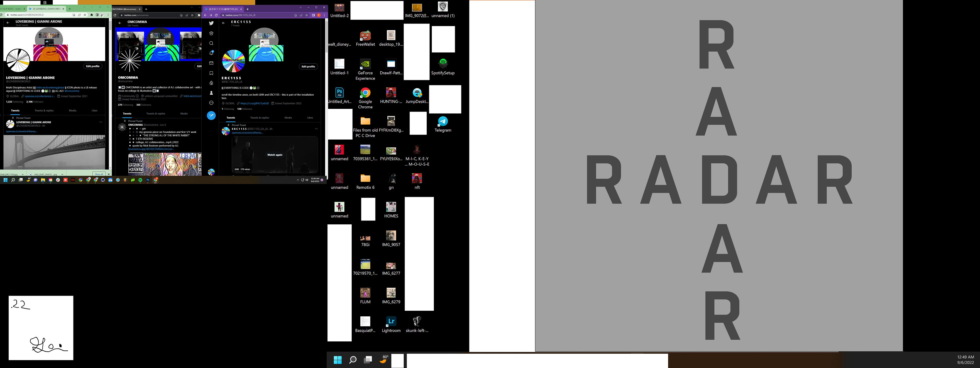Switch to Media tab on ERC1155 profile
Image resolution: width=980 pixels, height=368 pixels.
click(x=288, y=118)
